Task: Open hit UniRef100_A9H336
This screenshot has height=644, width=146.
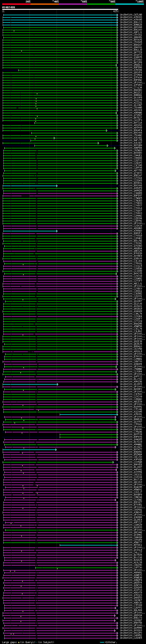Action: pyautogui.click(x=131, y=382)
